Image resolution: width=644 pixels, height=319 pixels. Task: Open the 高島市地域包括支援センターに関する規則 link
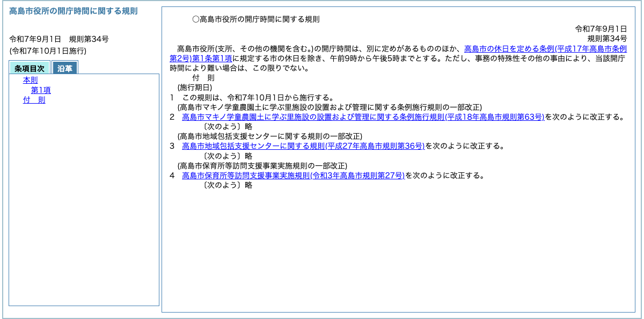[303, 146]
